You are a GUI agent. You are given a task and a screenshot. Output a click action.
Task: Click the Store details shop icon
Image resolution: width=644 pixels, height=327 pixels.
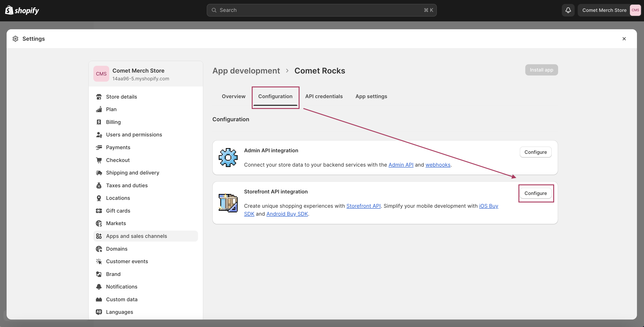[99, 97]
